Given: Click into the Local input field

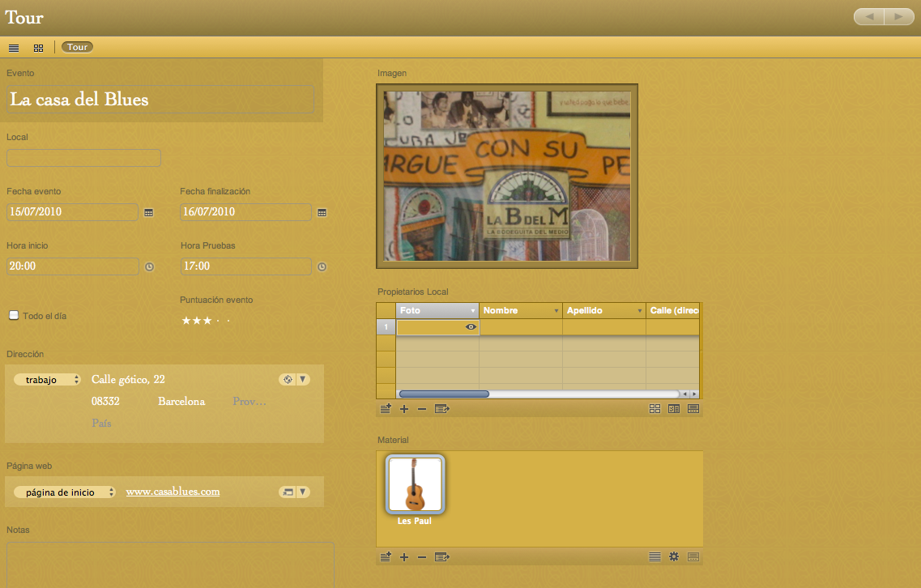Looking at the screenshot, I should click(83, 158).
